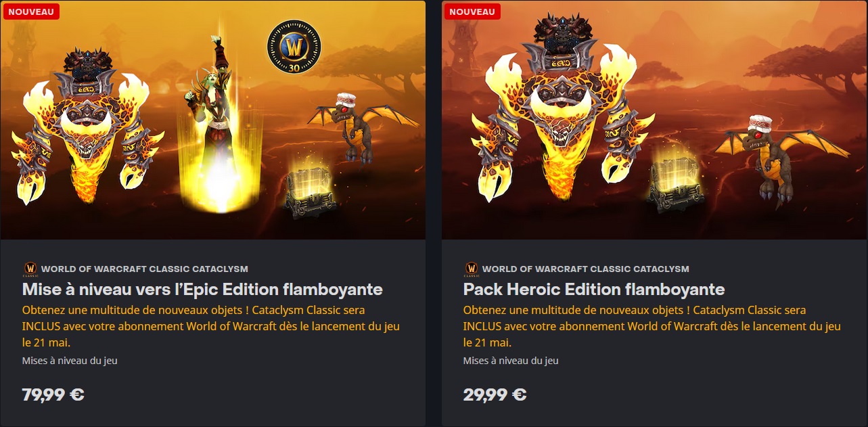This screenshot has height=427, width=868.
Task: Click the Epic Edition orange description text
Action: click(x=211, y=326)
